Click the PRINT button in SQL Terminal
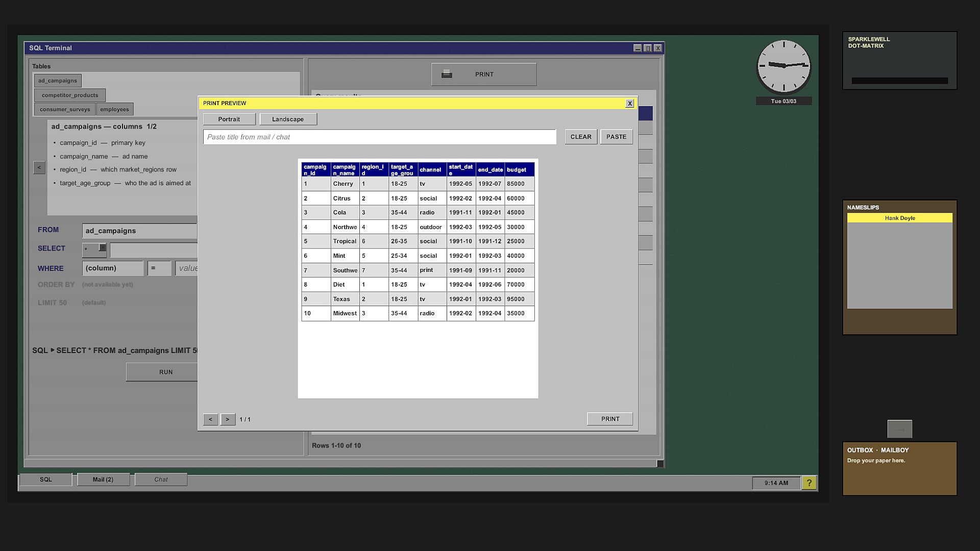980x551 pixels. click(x=484, y=74)
